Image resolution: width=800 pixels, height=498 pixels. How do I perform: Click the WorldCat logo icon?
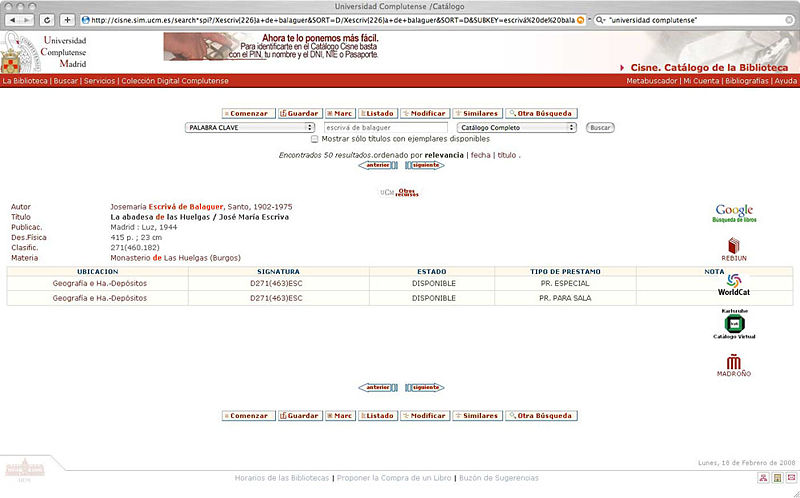coord(734,284)
